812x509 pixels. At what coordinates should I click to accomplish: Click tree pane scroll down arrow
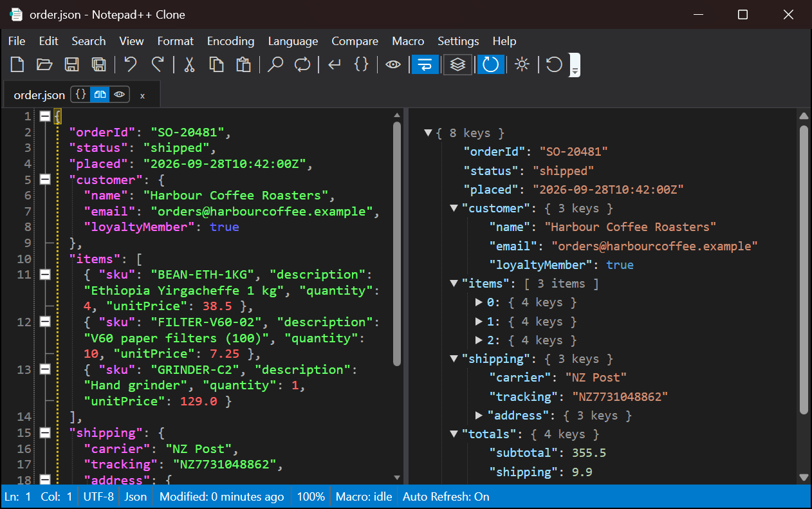tap(804, 477)
